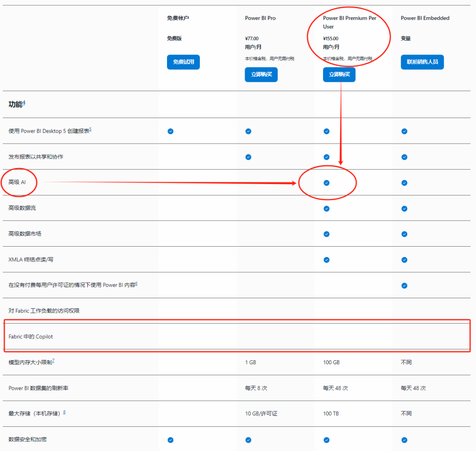This screenshot has width=476, height=451.
Task: Click the XMLA 终结点读/写 row label
Action: click(x=31, y=259)
